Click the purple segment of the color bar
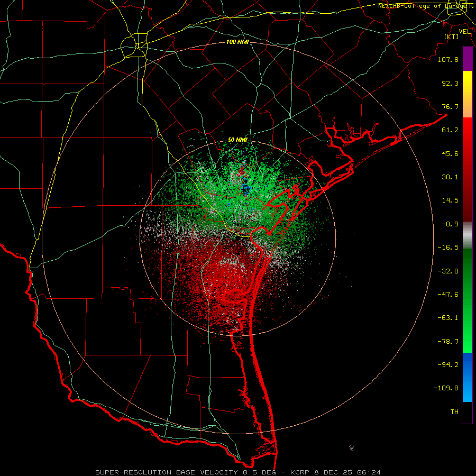 coord(467,59)
